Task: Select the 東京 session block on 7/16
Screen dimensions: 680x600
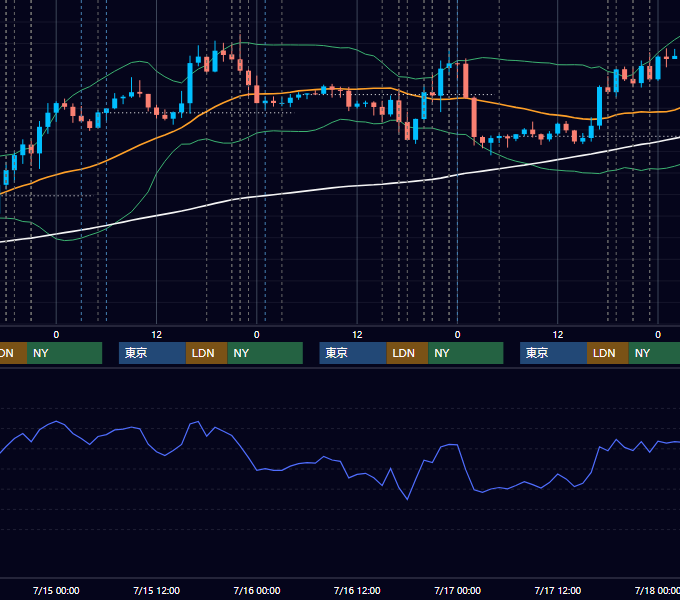Action: [x=353, y=353]
